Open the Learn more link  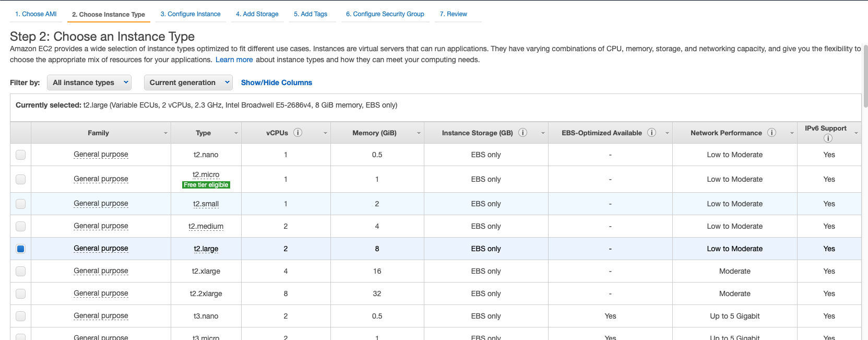click(234, 60)
